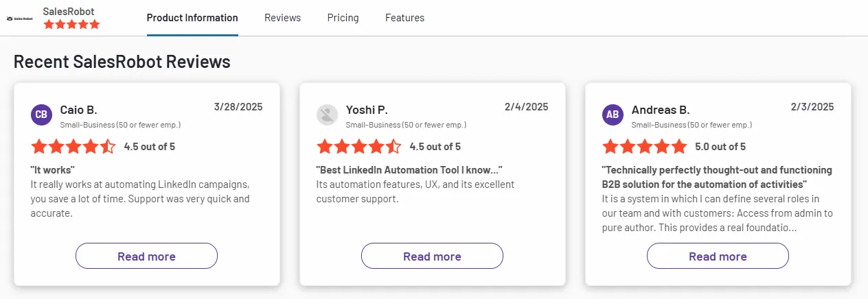Click Caio B. purple CB avatar
Viewport: 868px width, 299px height.
(x=42, y=115)
